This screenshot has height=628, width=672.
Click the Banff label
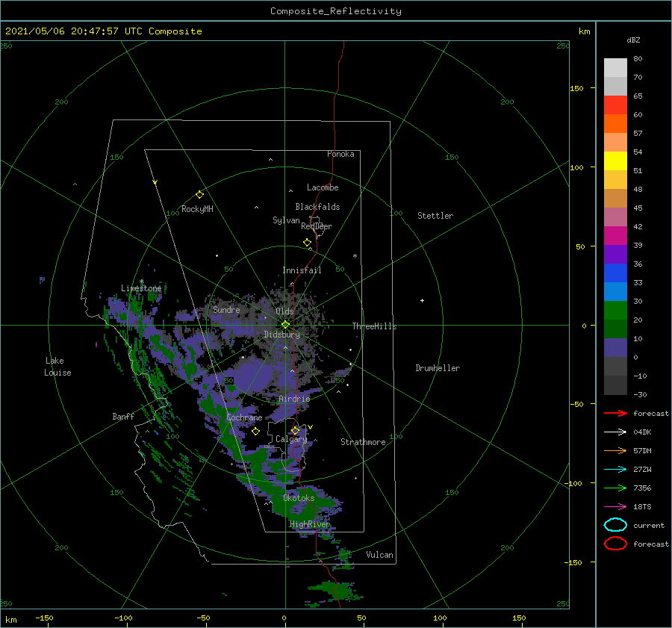coord(123,416)
